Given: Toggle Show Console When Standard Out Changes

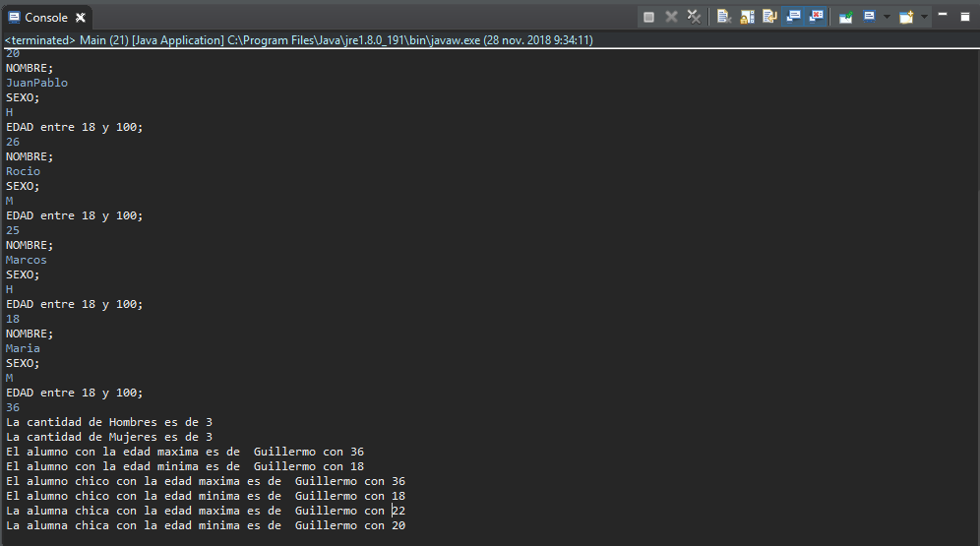Looking at the screenshot, I should [x=793, y=17].
